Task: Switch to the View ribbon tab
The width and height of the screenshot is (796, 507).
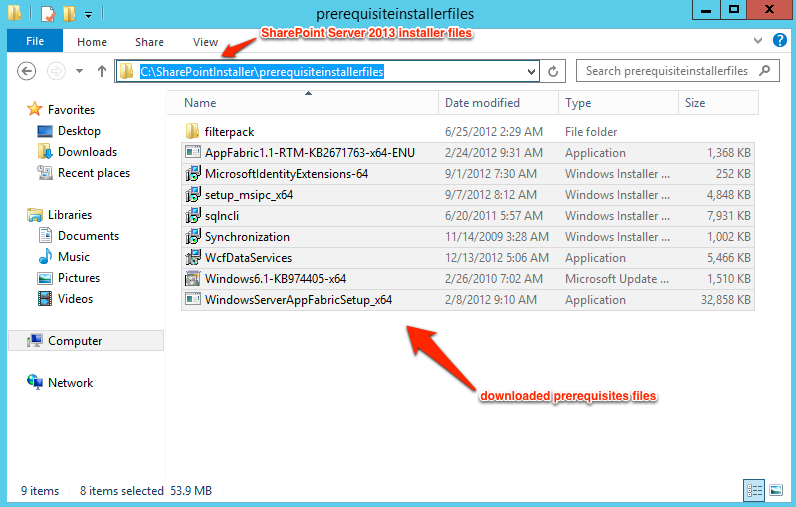Action: click(x=205, y=42)
